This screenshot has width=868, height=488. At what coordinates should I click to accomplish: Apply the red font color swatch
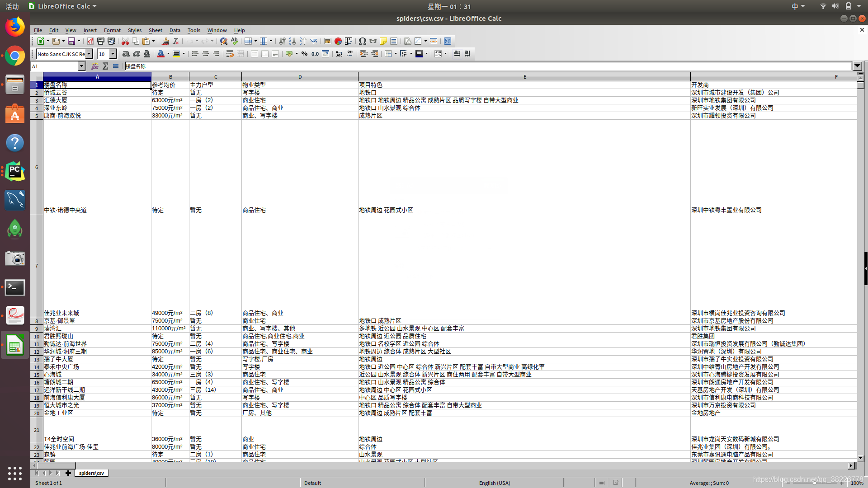click(160, 54)
